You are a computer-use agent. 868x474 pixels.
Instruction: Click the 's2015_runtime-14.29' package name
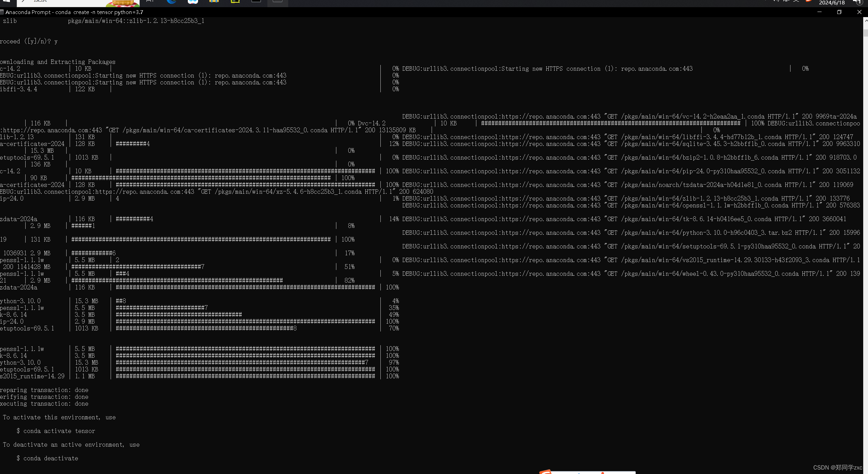pos(32,376)
